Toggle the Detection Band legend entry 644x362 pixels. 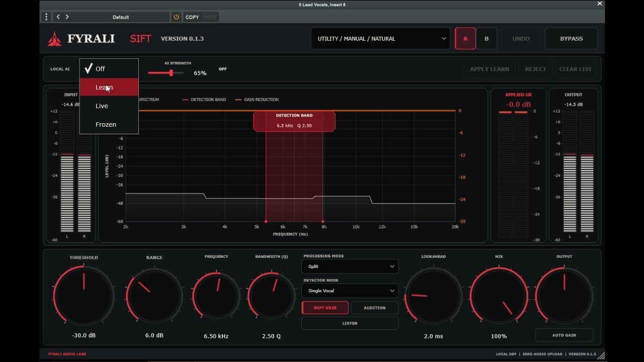(x=204, y=100)
